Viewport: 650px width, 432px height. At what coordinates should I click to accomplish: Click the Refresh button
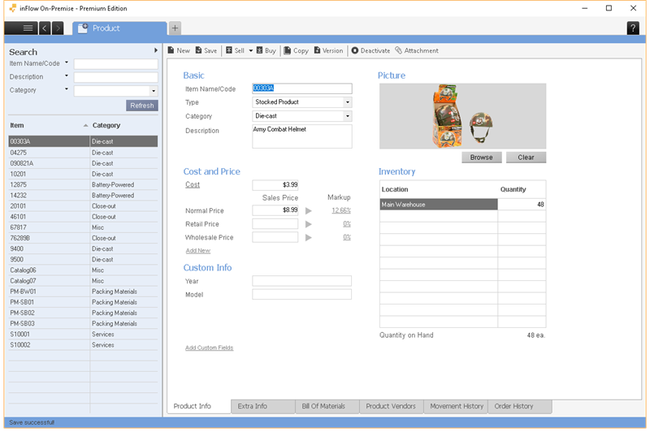point(142,106)
